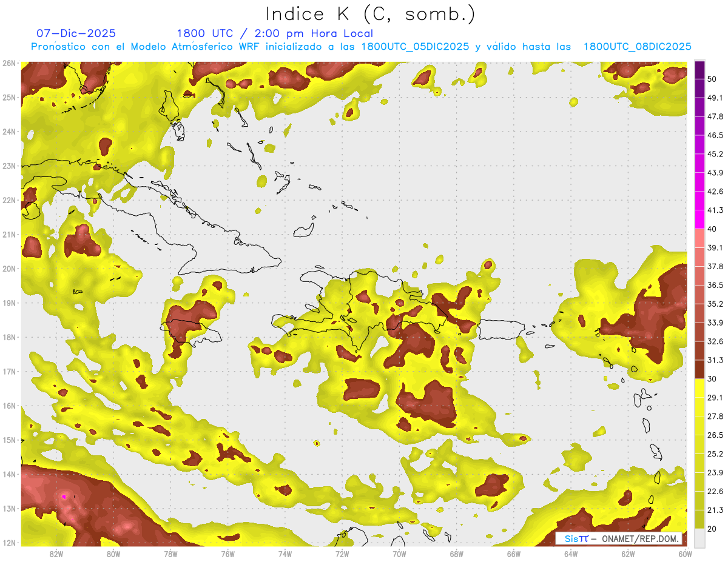Click the color scale value 50

click(712, 79)
